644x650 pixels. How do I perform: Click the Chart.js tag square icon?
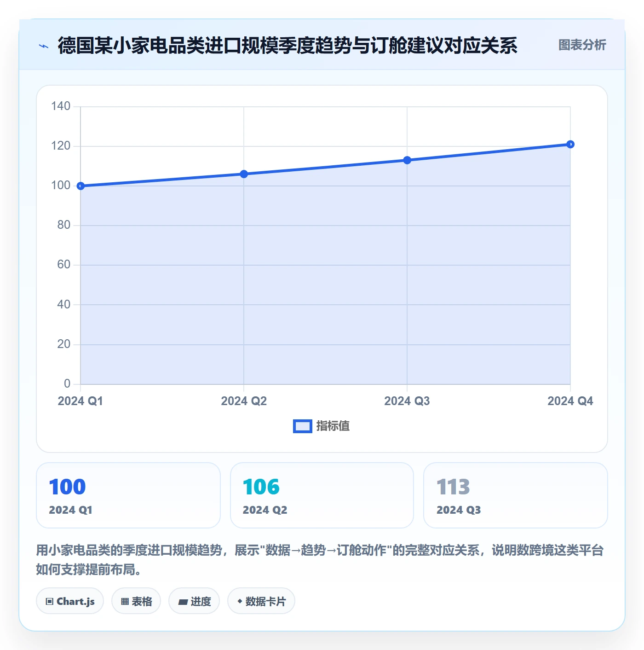[x=50, y=601]
